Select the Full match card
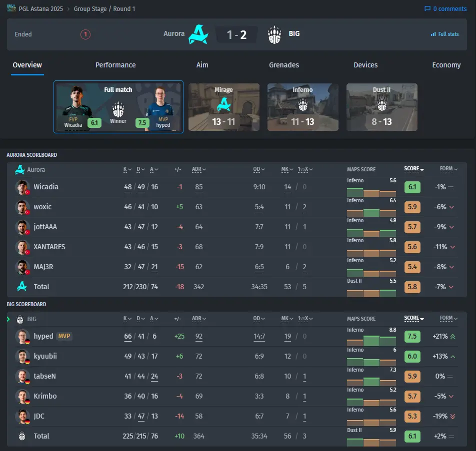The width and height of the screenshot is (476, 451). [x=118, y=107]
